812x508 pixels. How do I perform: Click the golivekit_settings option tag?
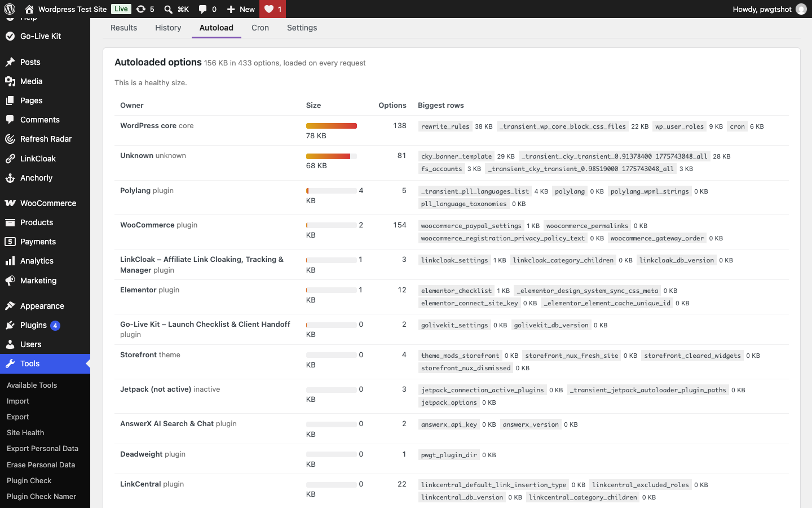click(454, 325)
